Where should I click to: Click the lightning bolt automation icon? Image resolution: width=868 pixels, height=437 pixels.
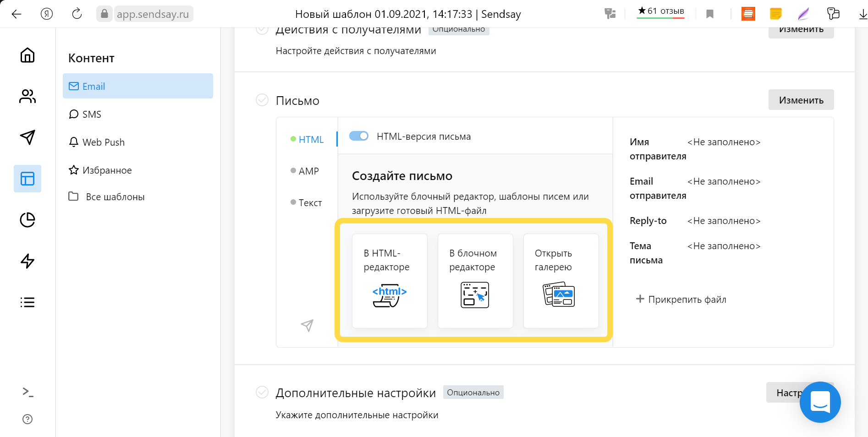tap(27, 261)
